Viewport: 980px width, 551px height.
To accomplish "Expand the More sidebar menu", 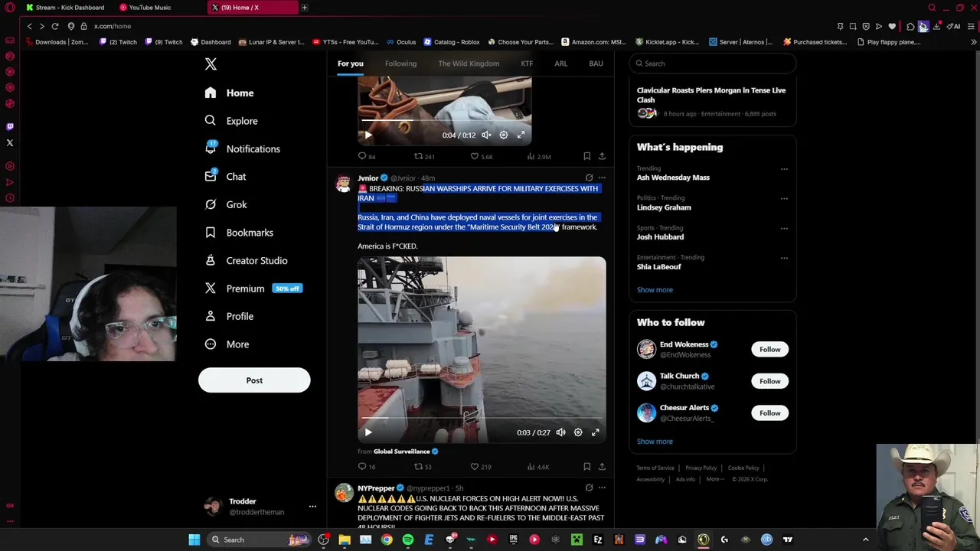I will pyautogui.click(x=227, y=344).
